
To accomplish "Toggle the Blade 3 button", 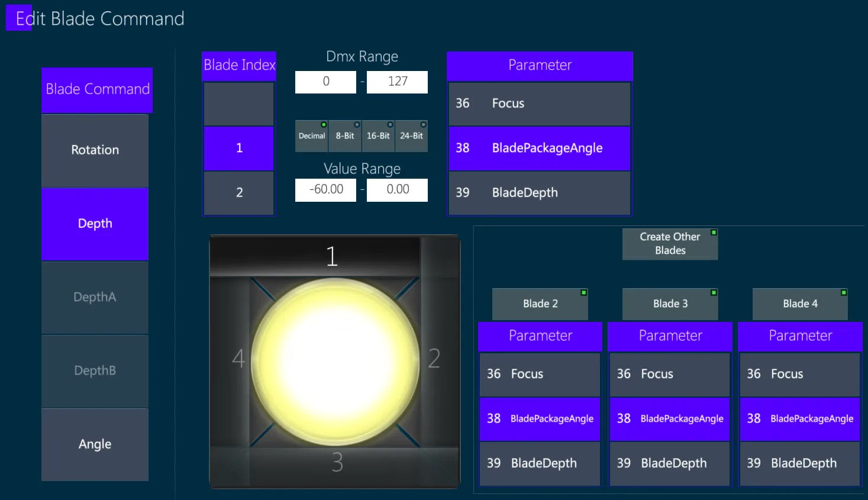I will pos(670,304).
